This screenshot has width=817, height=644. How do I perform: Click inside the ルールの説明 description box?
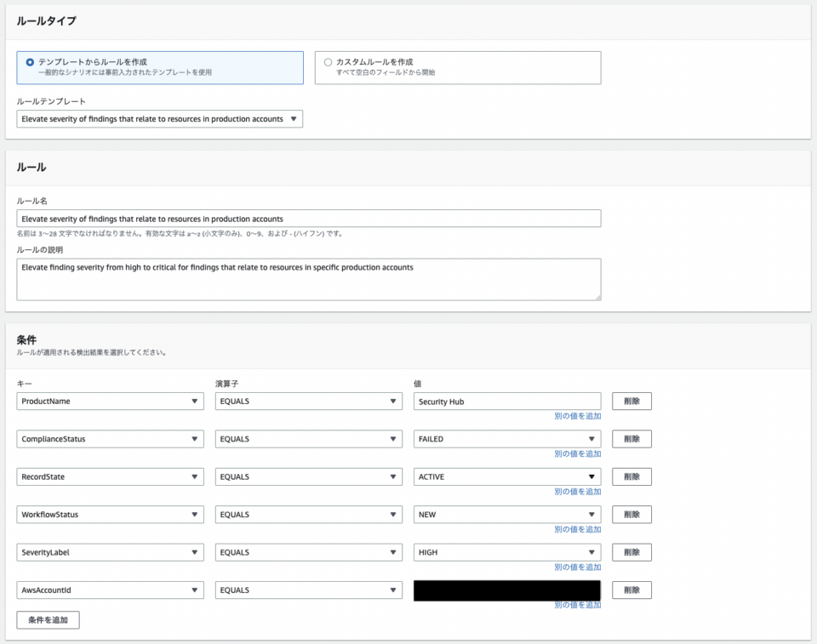[308, 279]
